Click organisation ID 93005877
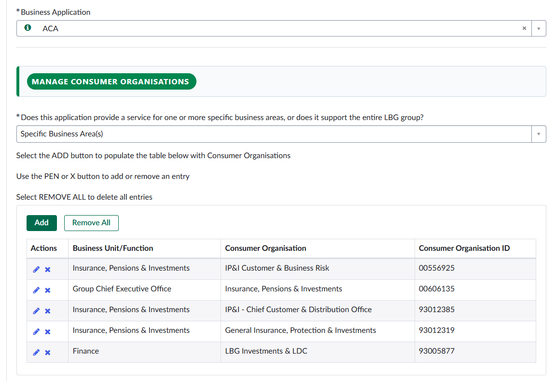 click(x=437, y=351)
